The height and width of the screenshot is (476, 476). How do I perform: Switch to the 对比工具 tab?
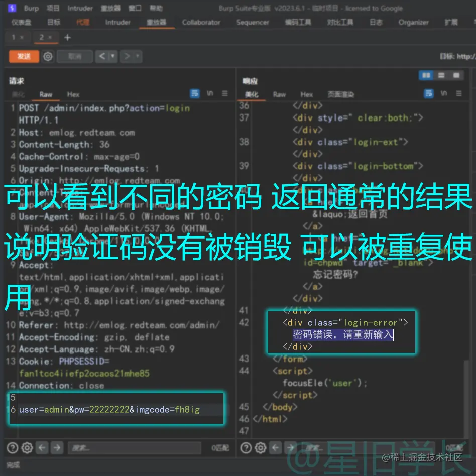click(340, 22)
